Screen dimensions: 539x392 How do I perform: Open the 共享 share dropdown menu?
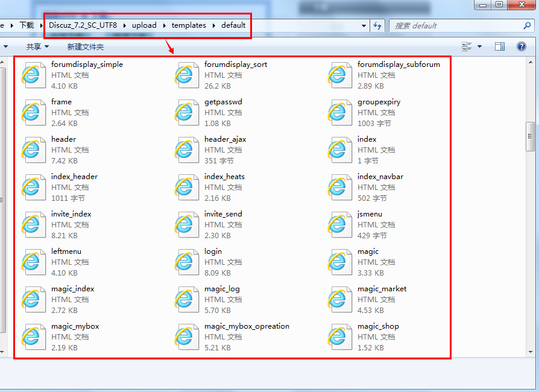pyautogui.click(x=38, y=47)
